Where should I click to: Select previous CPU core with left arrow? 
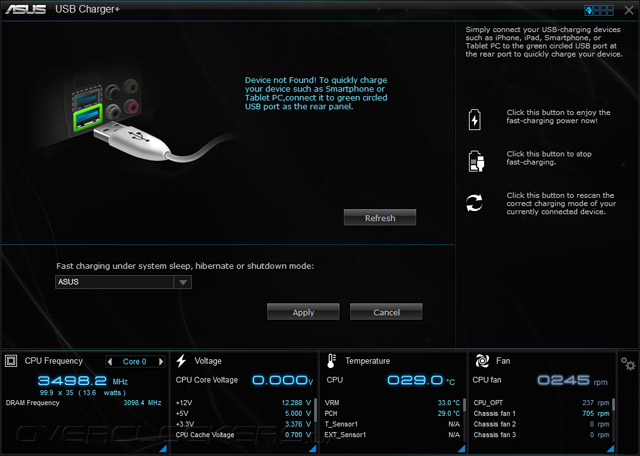(109, 361)
